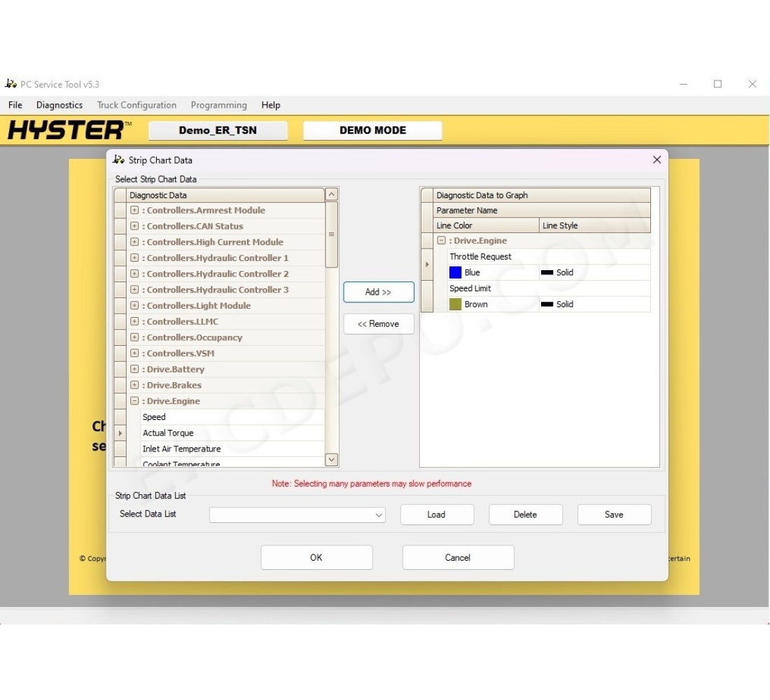
Task: Click the DEMO MODE button
Action: click(372, 130)
